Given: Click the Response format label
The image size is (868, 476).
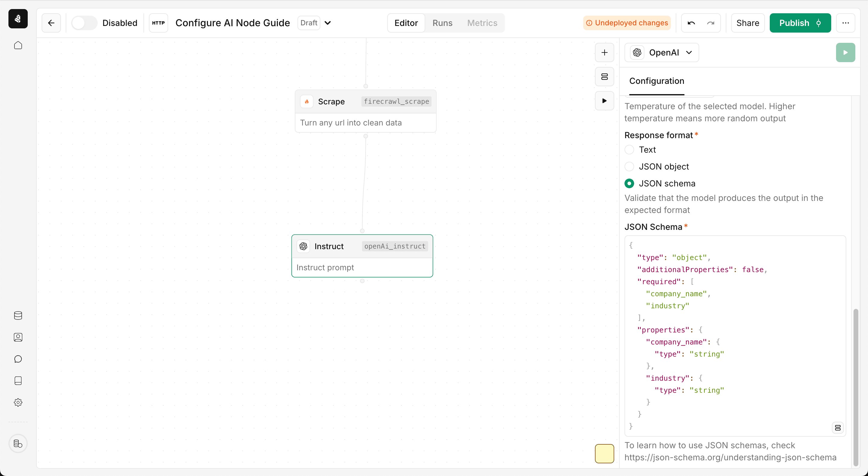Looking at the screenshot, I should 659,135.
